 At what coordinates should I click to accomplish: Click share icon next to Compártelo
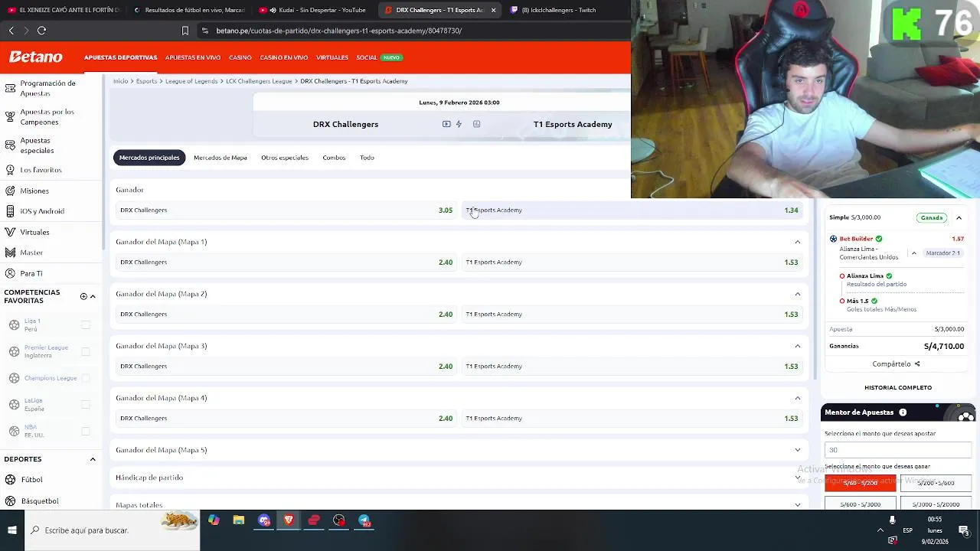pos(917,364)
